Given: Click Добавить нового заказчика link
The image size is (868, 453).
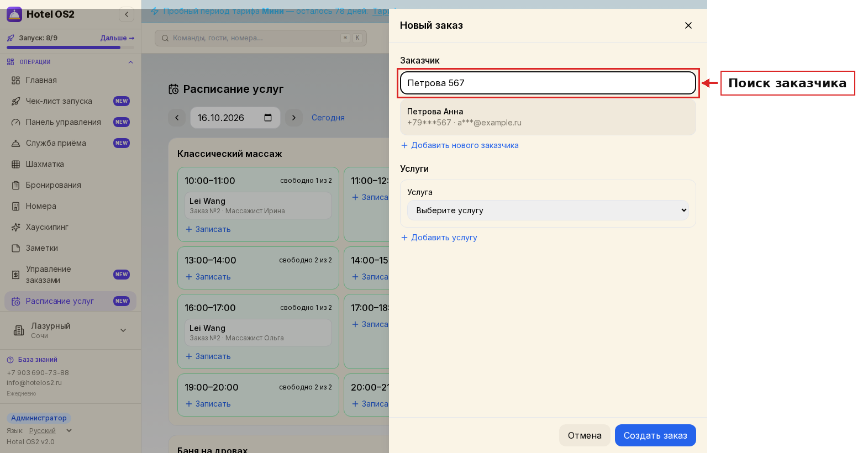Looking at the screenshot, I should [x=460, y=145].
